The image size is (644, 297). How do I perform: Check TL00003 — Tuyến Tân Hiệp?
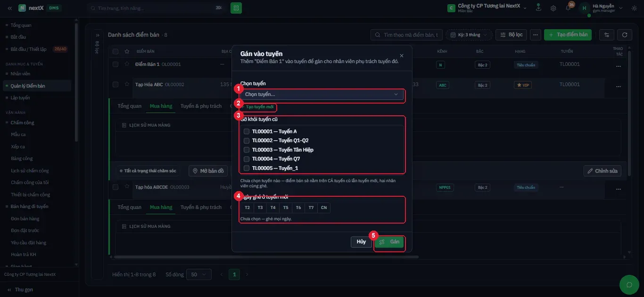[246, 150]
